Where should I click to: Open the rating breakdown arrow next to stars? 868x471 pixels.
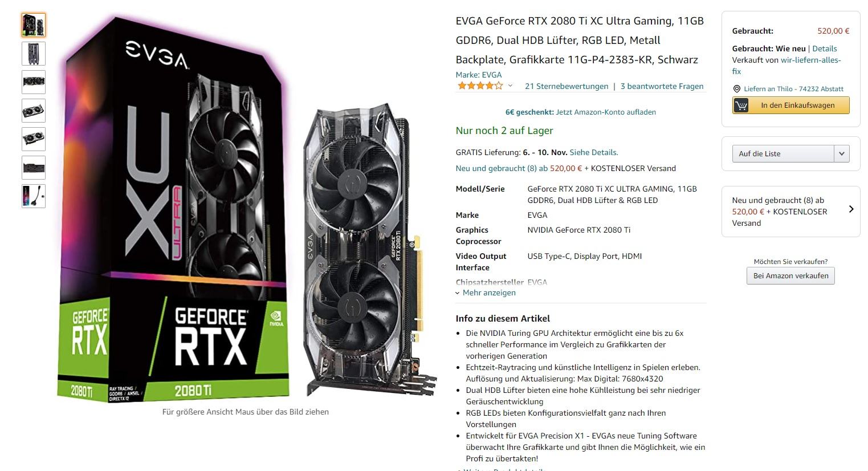[x=510, y=86]
